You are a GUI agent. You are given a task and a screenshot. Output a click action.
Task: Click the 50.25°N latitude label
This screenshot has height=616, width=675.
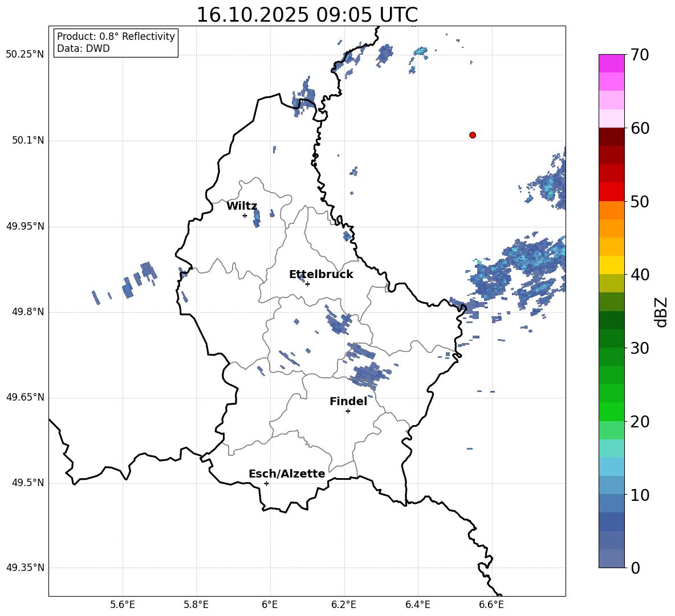(x=25, y=55)
